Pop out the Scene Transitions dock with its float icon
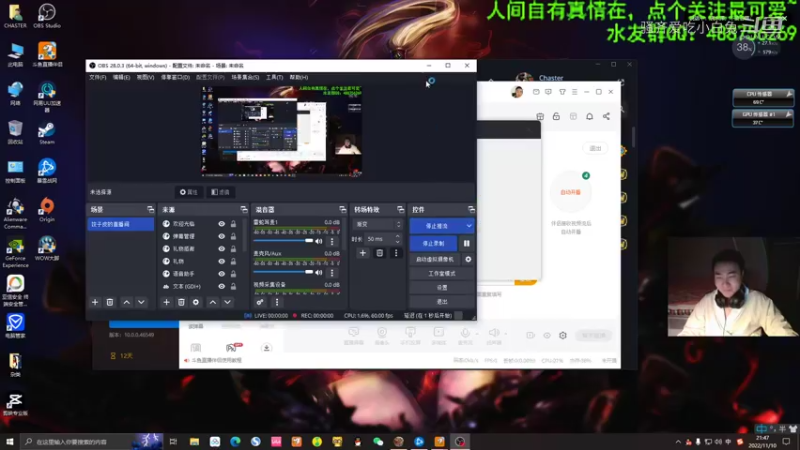Viewport: 800px width, 450px height. click(x=401, y=210)
